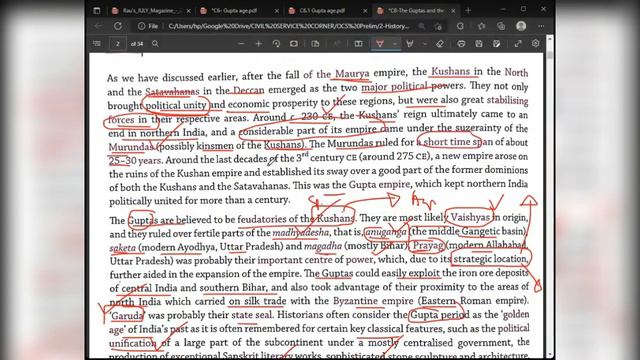Zoom in on the PDF

coord(258,43)
